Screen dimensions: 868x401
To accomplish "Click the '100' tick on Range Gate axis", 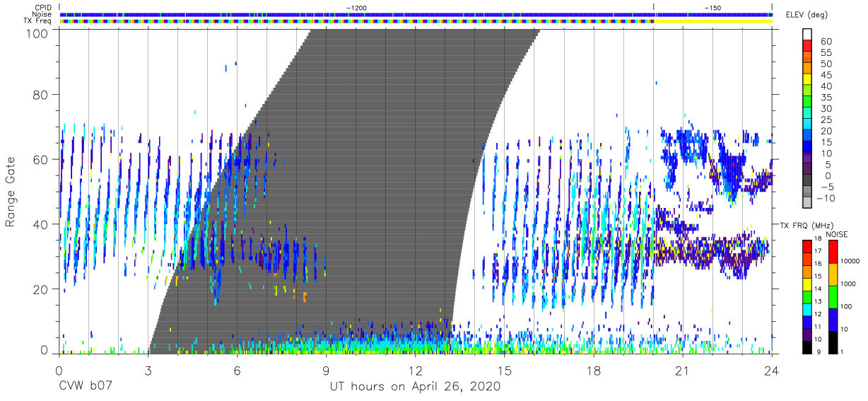I will (38, 33).
